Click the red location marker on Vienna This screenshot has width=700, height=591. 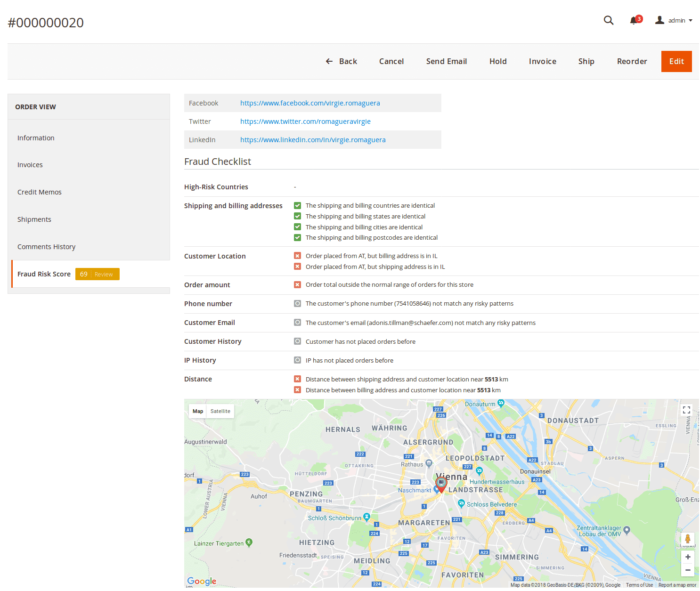pyautogui.click(x=441, y=484)
